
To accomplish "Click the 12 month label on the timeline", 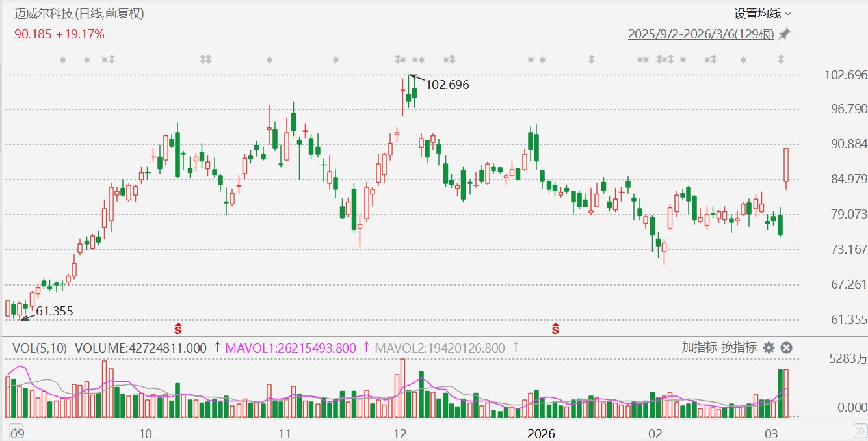I will coord(400,434).
